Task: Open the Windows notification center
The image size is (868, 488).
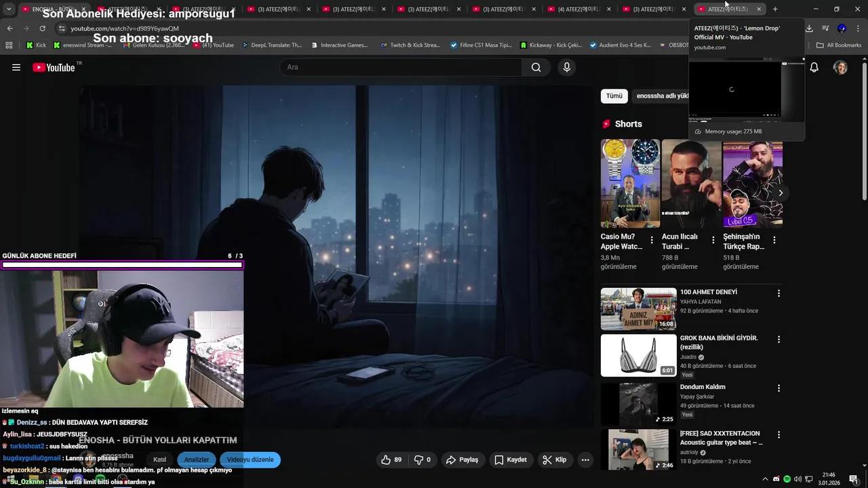Action: (853, 479)
